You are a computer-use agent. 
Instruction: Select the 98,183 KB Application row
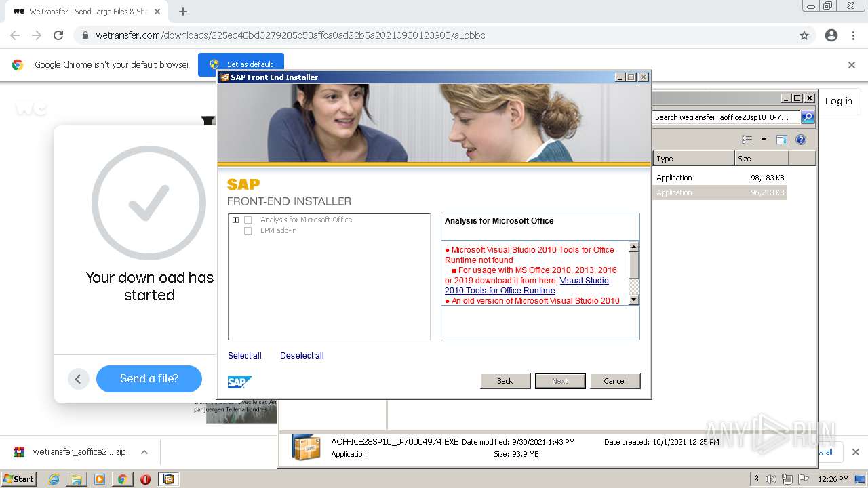(x=720, y=178)
